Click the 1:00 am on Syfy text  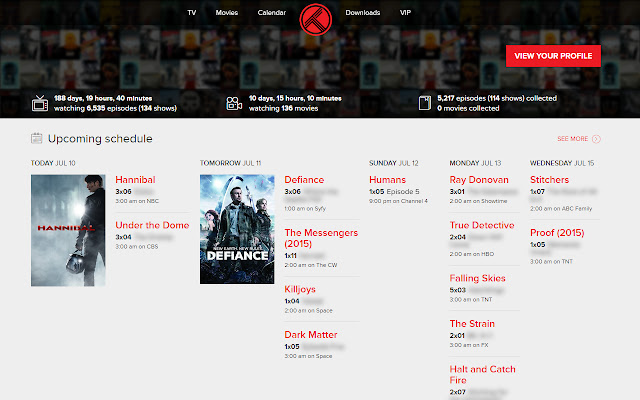pyautogui.click(x=305, y=209)
